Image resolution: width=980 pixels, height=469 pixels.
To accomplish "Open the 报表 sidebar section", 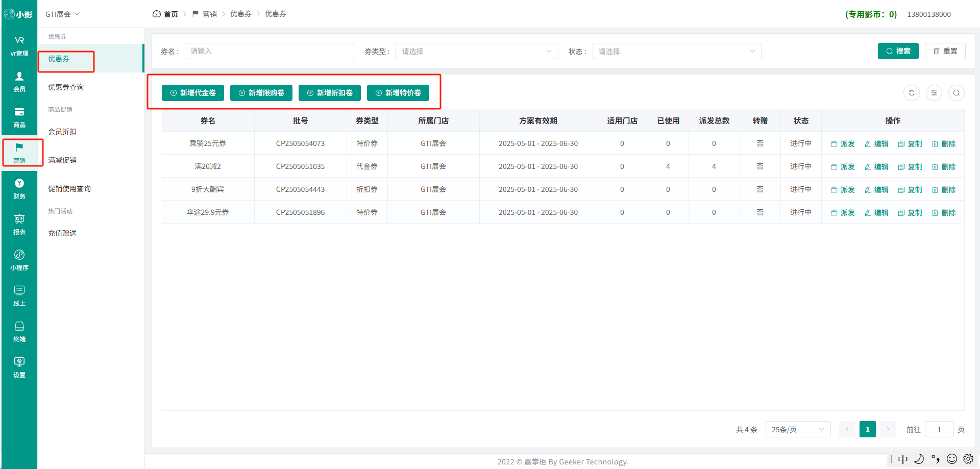I will point(19,225).
